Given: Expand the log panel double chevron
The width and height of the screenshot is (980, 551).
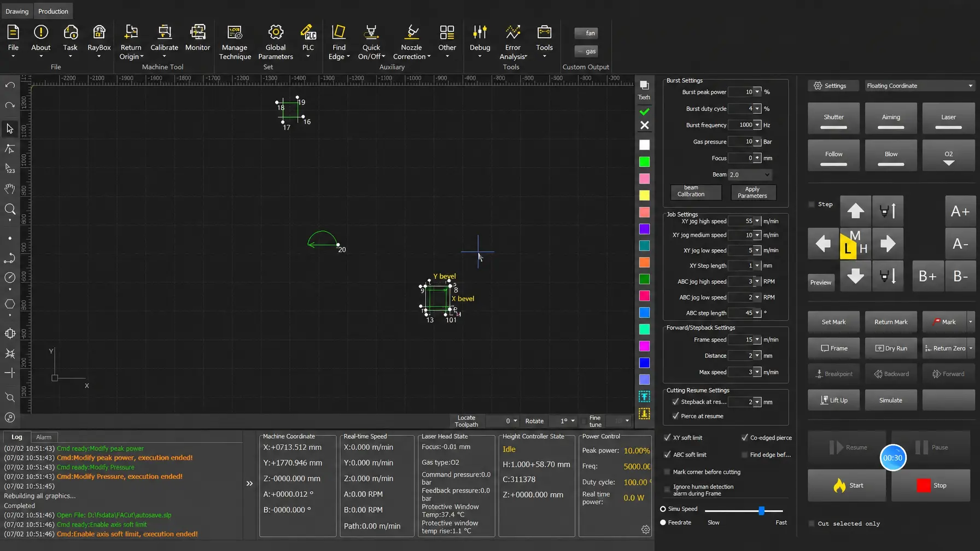Looking at the screenshot, I should pyautogui.click(x=249, y=483).
